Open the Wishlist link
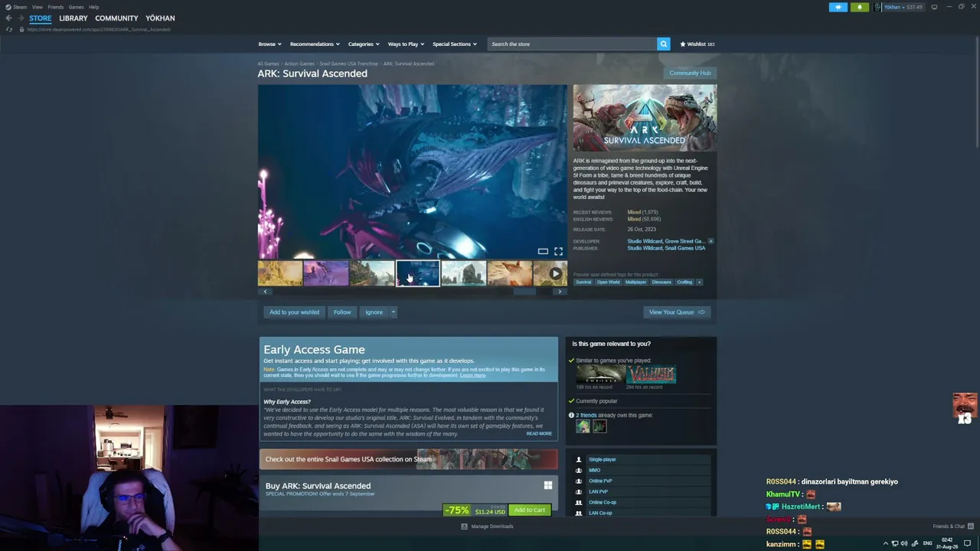This screenshot has height=551, width=980. (x=697, y=44)
